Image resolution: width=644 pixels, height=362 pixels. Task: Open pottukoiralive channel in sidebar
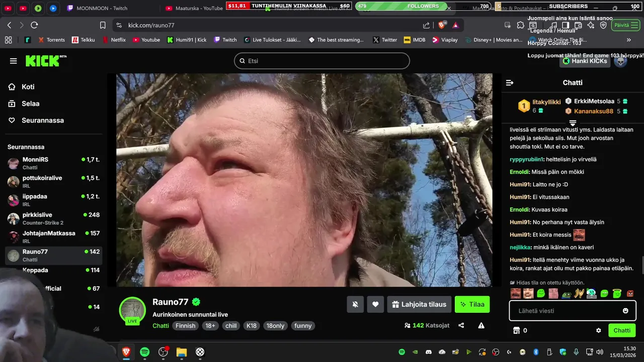[53, 182]
